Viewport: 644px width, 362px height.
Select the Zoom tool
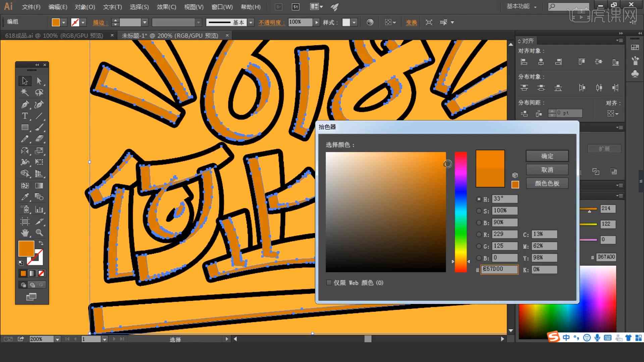click(x=39, y=233)
